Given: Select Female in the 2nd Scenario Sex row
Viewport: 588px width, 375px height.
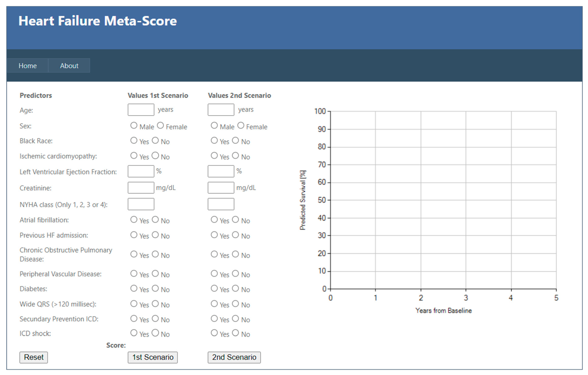Looking at the screenshot, I should point(241,125).
